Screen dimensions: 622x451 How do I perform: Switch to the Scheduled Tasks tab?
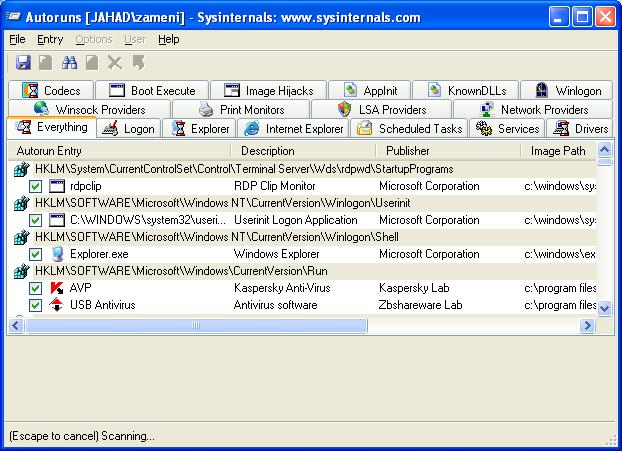click(409, 129)
